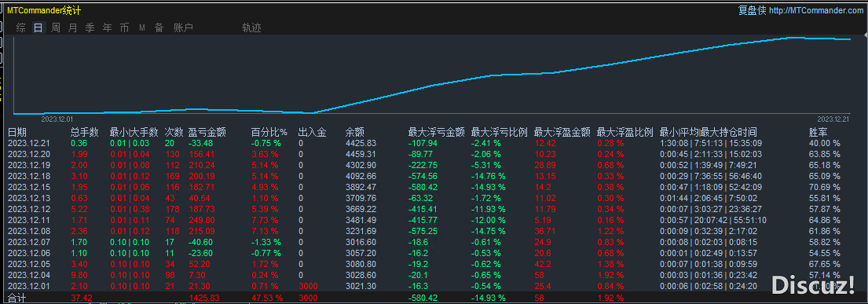Screen dimensions: 868x304
Task: Click the 2023.12.01 chart date marker
Action: coord(57,119)
